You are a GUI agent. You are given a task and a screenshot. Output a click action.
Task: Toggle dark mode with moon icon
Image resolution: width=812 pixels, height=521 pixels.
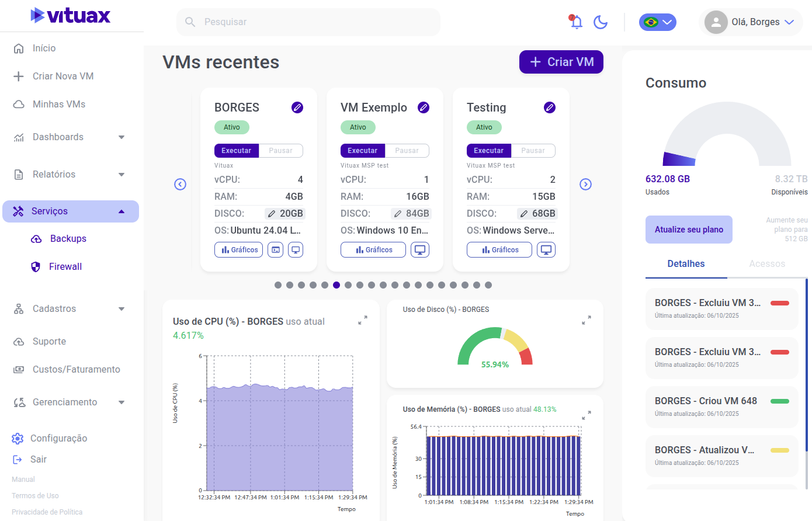601,22
